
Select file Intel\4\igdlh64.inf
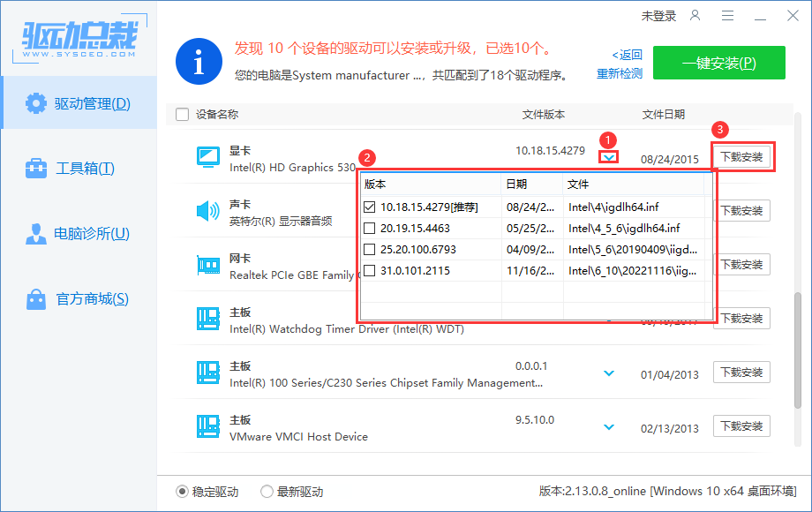pos(613,207)
